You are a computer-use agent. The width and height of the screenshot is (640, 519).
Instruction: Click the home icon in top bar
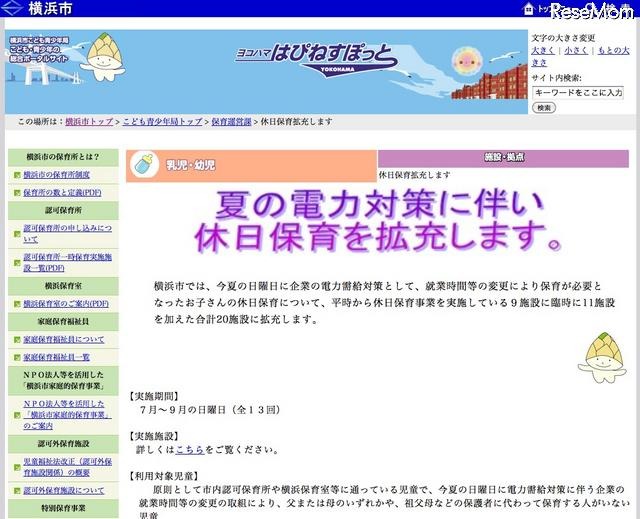[x=529, y=9]
